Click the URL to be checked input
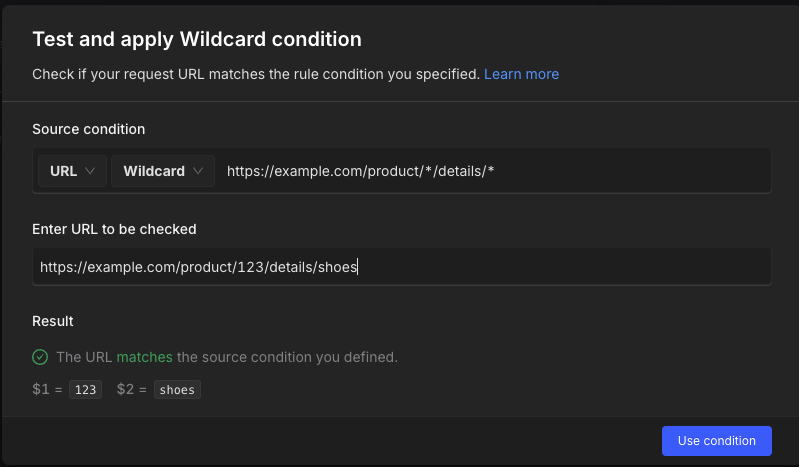This screenshot has height=467, width=799. coord(400,267)
